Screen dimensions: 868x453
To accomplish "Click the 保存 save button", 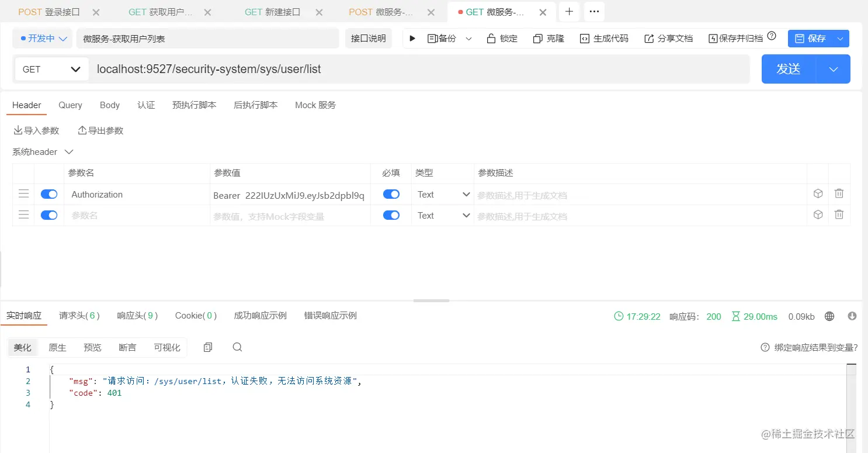I will (811, 39).
